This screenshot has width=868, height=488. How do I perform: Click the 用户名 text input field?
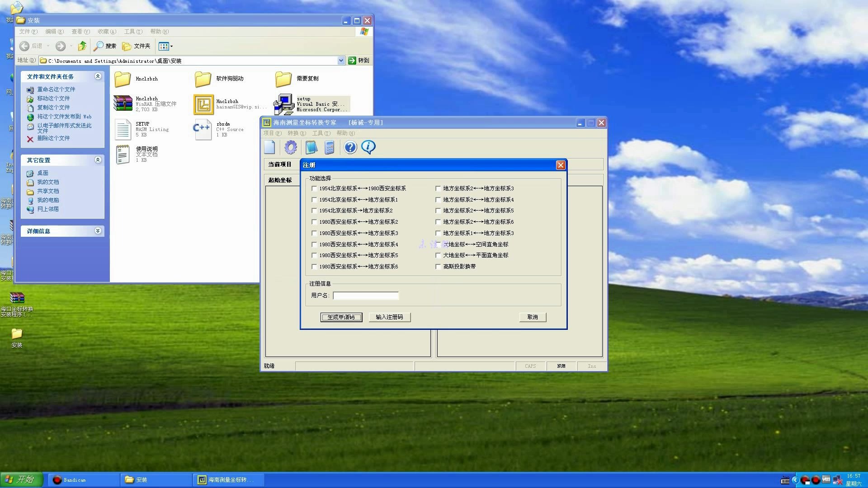tap(366, 296)
